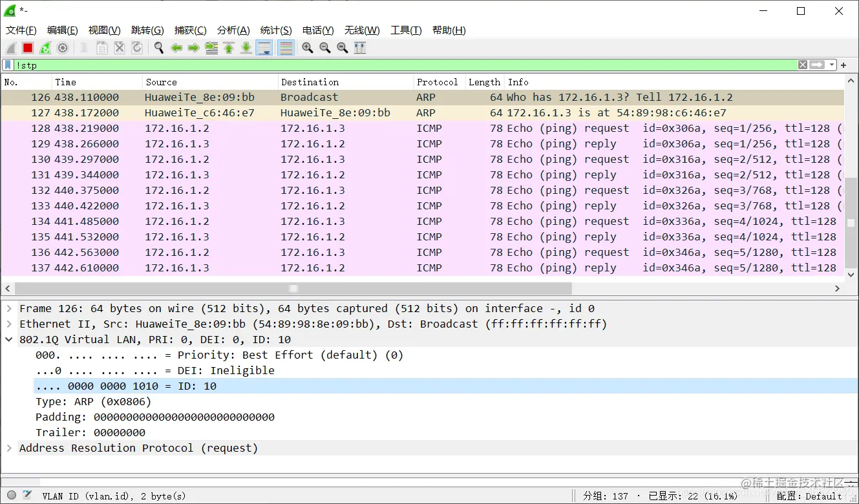Screen dimensions: 859x504
Task: Open the display filter bookmark
Action: click(8, 65)
